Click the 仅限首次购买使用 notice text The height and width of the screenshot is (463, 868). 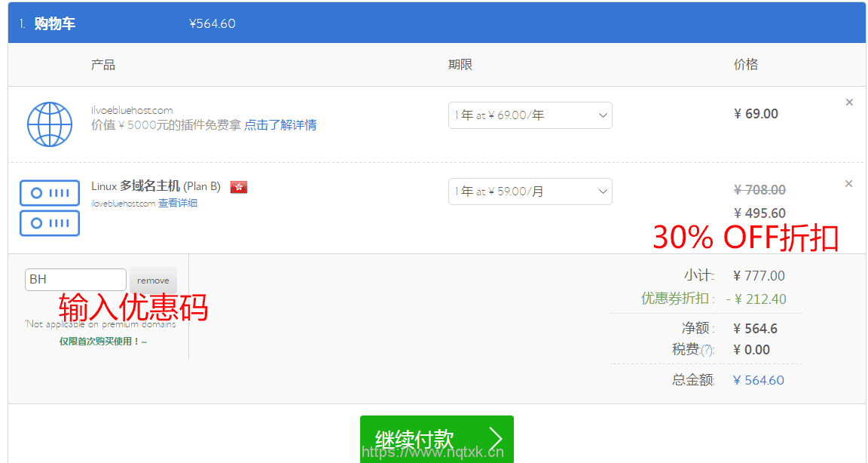click(103, 342)
